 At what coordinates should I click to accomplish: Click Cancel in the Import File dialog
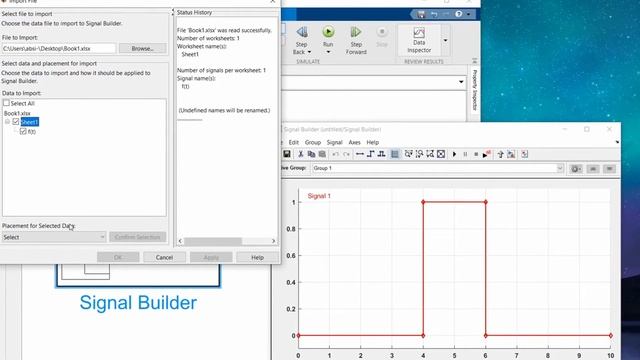164,257
